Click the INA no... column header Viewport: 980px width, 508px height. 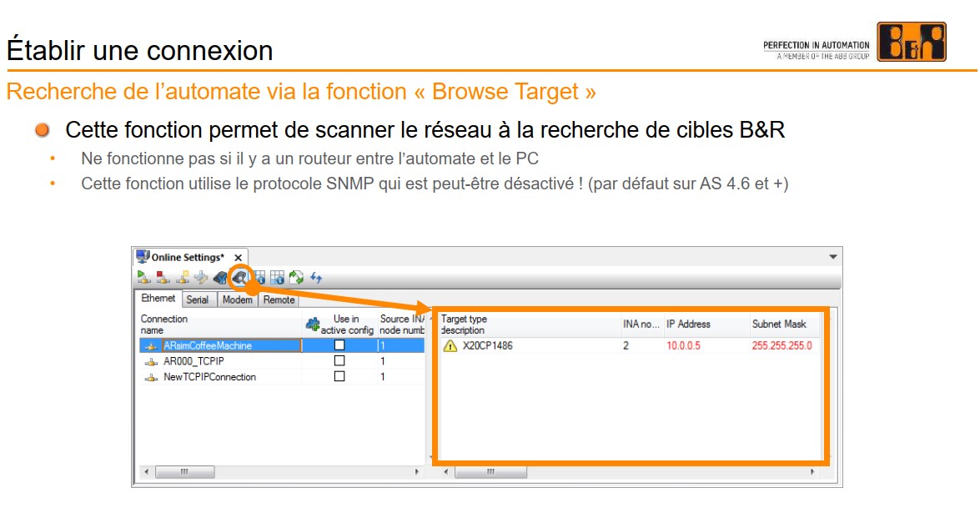coord(641,324)
